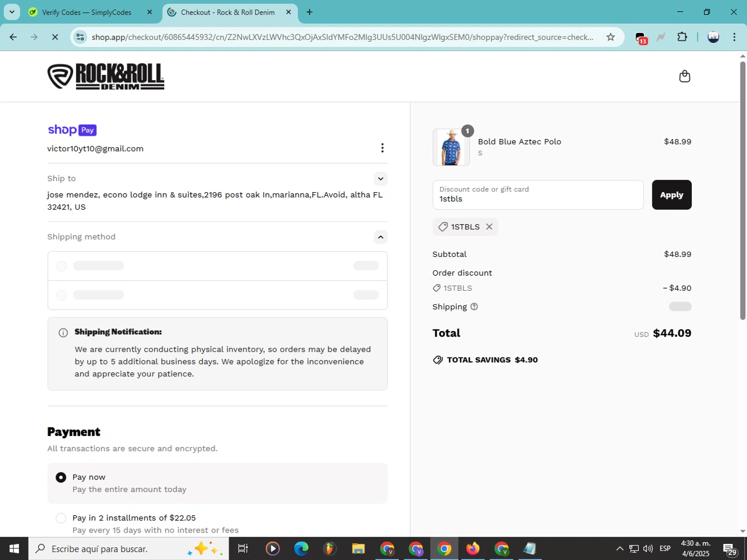
Task: Open the volume control in system tray
Action: (648, 549)
